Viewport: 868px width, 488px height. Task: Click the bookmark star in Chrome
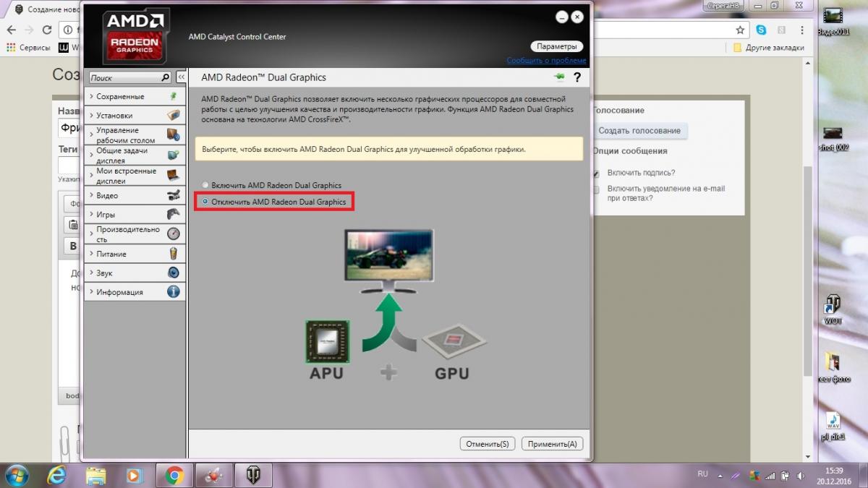click(x=740, y=30)
